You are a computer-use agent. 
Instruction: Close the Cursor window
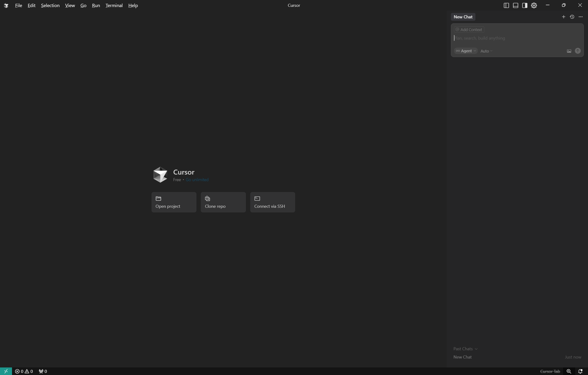(x=580, y=5)
